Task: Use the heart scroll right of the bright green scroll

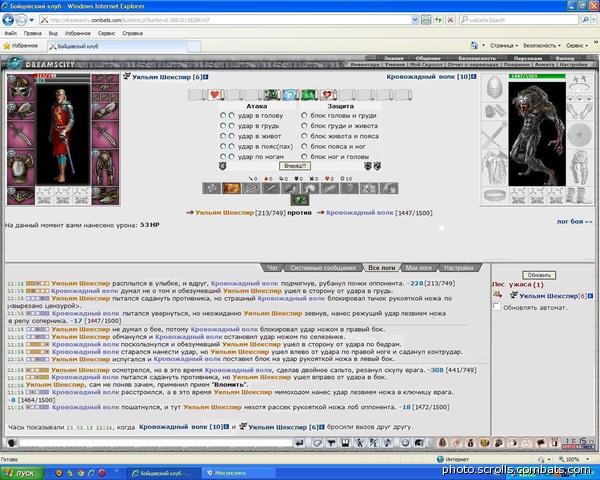Action: tap(328, 95)
